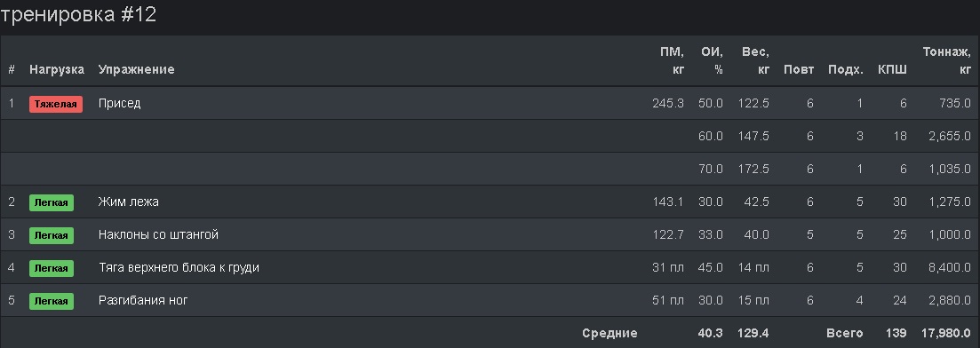
Task: Click the Подх. column header
Action: coord(846,69)
